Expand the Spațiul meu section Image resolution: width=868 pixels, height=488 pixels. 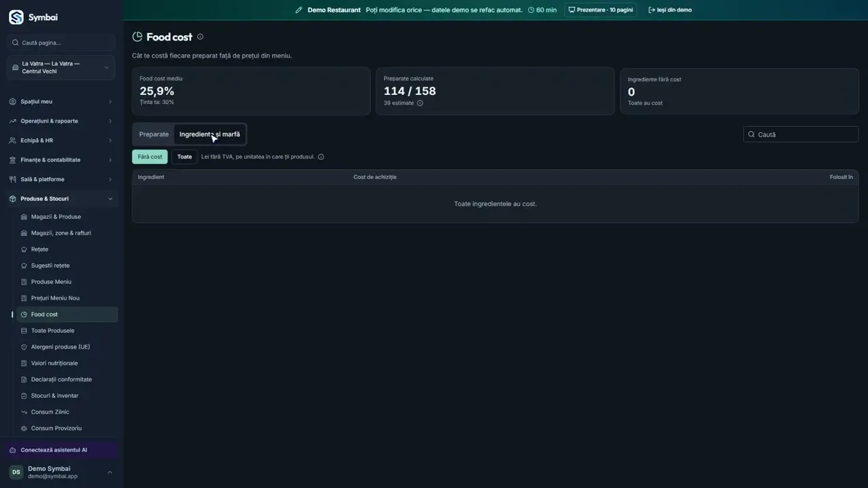coord(61,102)
